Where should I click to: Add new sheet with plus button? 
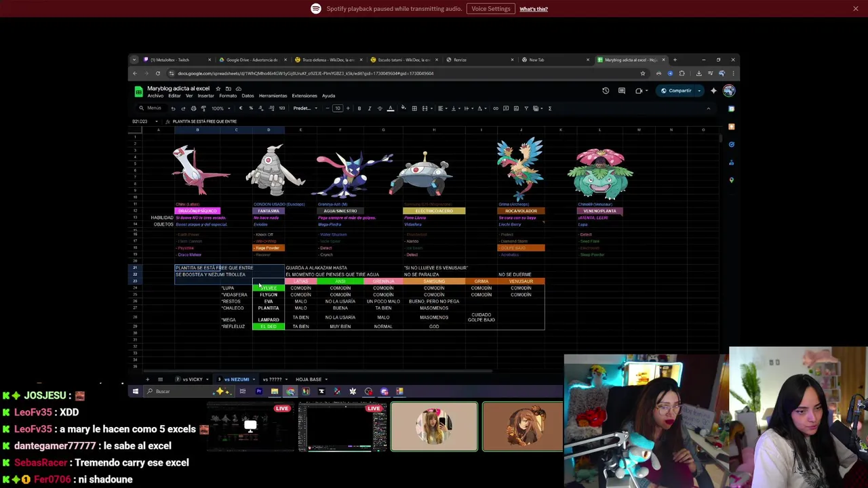(x=147, y=380)
